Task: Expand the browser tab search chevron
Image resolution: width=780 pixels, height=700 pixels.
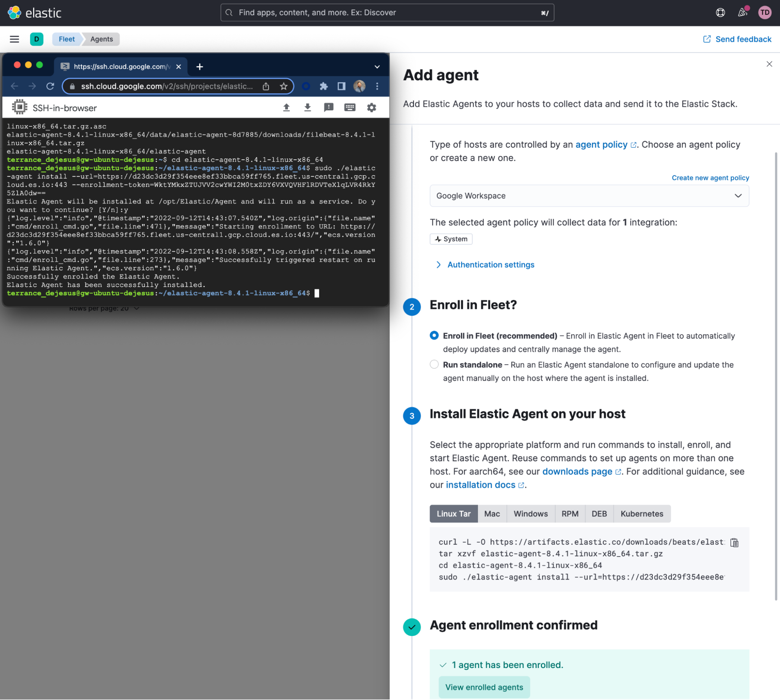Action: tap(377, 67)
